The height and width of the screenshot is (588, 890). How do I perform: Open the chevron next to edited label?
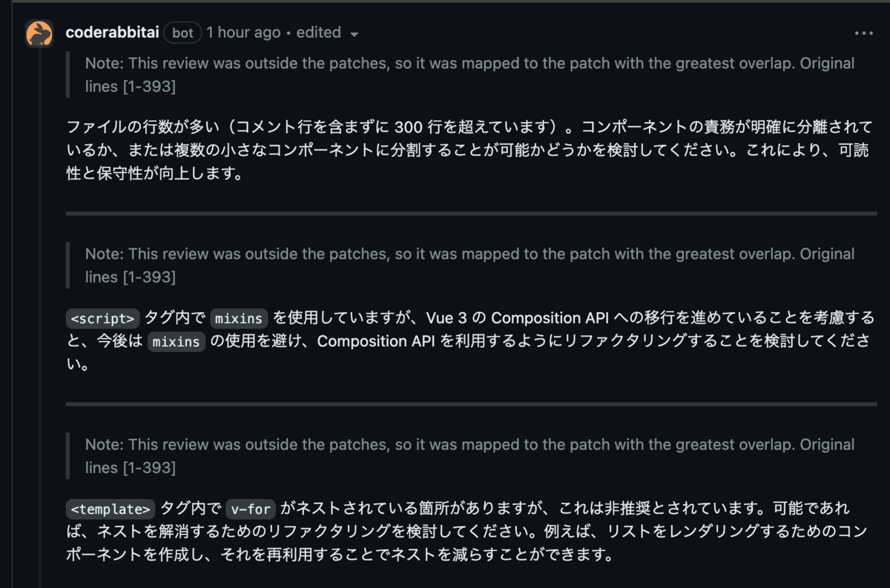tap(354, 34)
